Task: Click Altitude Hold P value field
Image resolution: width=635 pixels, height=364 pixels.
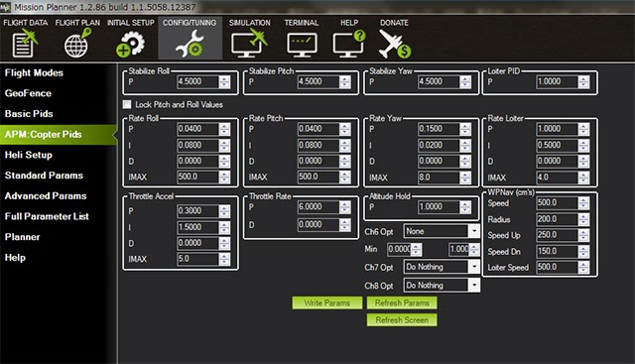Action: click(439, 207)
